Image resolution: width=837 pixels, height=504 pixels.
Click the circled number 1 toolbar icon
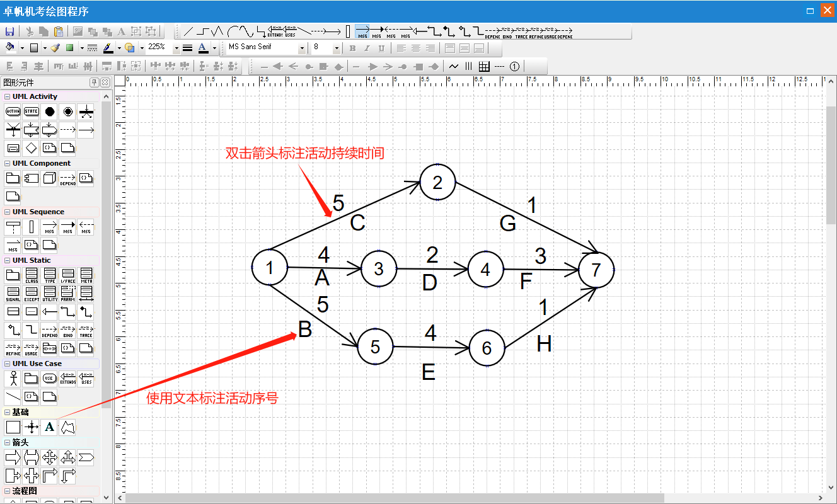point(514,66)
